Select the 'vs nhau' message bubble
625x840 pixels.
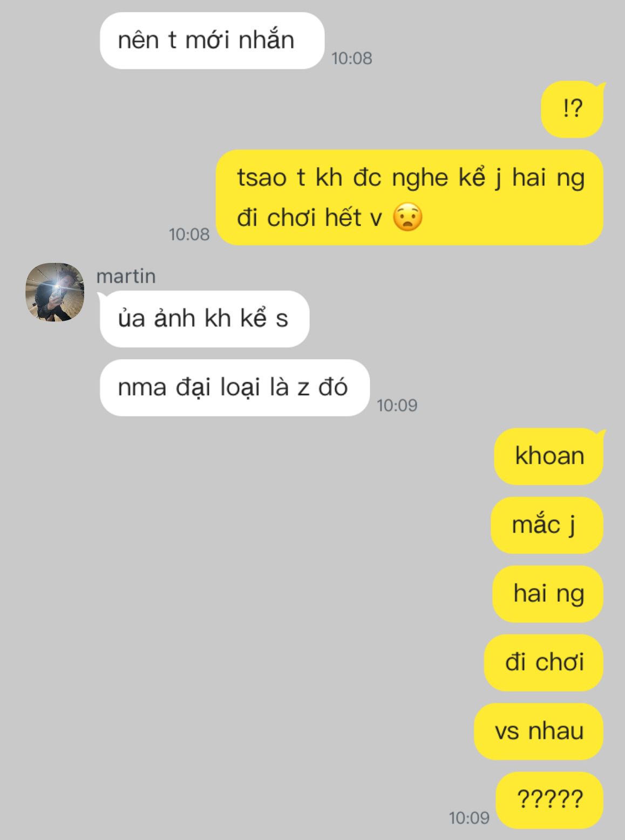coord(539,731)
